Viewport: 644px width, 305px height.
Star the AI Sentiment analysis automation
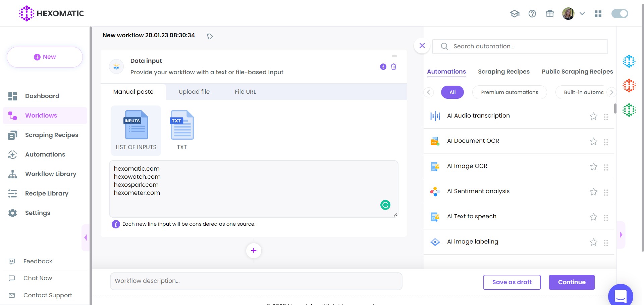(x=593, y=192)
